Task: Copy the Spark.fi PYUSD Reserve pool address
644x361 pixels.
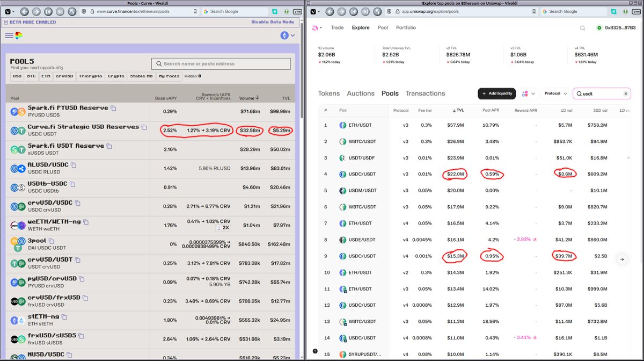Action: 113,108
